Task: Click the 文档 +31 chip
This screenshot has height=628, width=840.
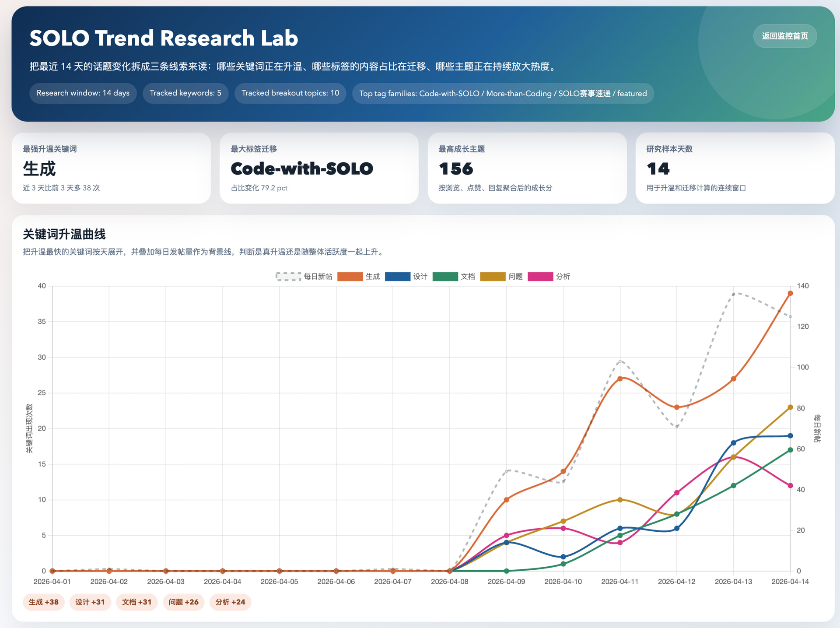Action: (136, 602)
